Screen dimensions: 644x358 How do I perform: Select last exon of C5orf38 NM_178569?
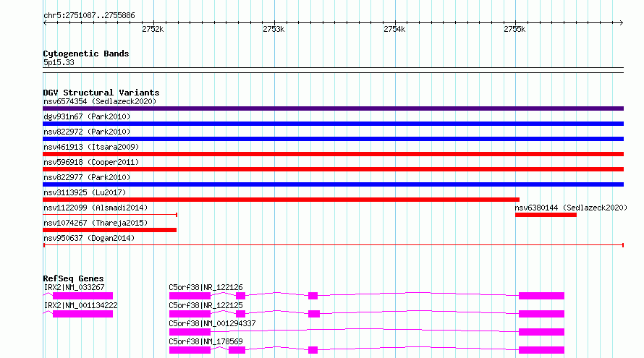541,350
